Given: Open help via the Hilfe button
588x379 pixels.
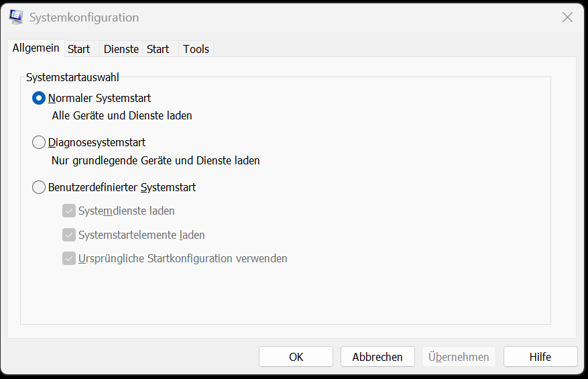Looking at the screenshot, I should pyautogui.click(x=540, y=356).
